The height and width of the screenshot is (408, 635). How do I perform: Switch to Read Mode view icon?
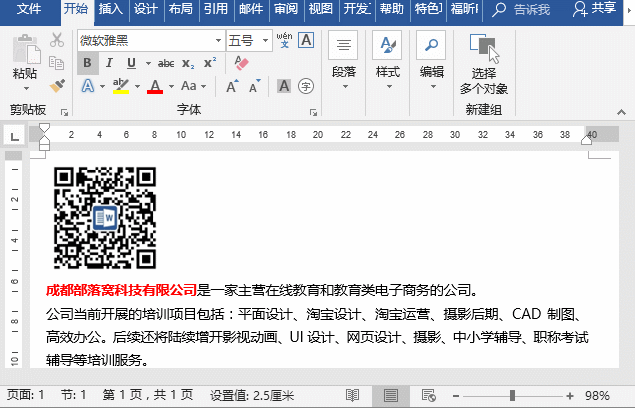click(352, 395)
